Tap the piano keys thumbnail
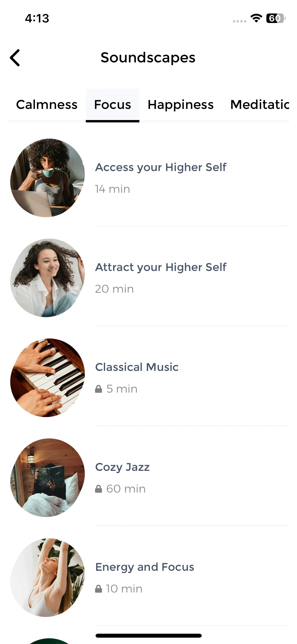The width and height of the screenshot is (297, 644). (x=48, y=378)
